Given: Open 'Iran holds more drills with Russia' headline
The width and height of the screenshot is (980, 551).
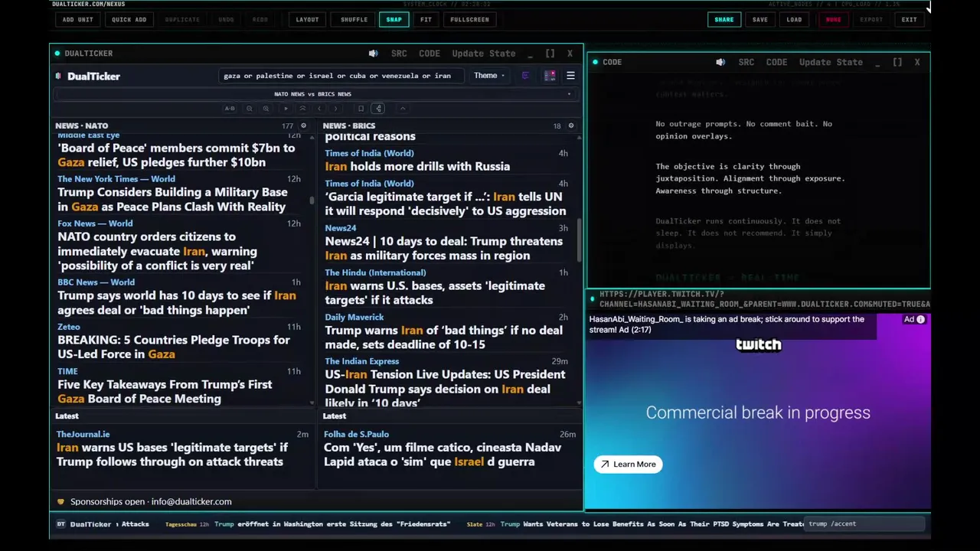Looking at the screenshot, I should 417,166.
